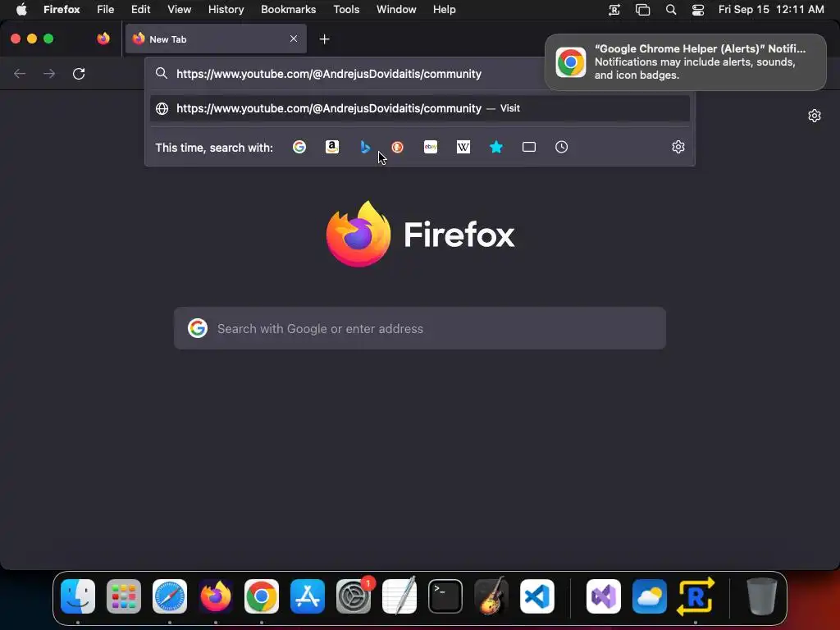This screenshot has width=840, height=630.
Task: Open search settings gear in the URL dropdown
Action: 678,147
